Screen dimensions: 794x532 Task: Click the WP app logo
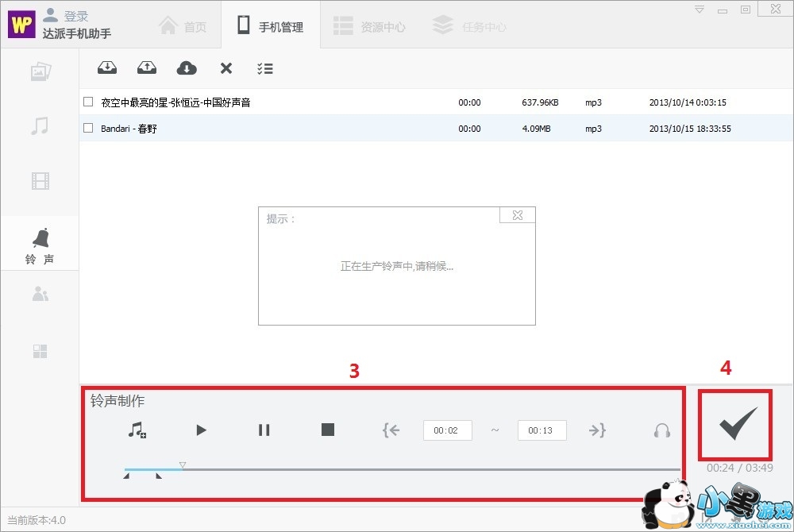[x=21, y=24]
